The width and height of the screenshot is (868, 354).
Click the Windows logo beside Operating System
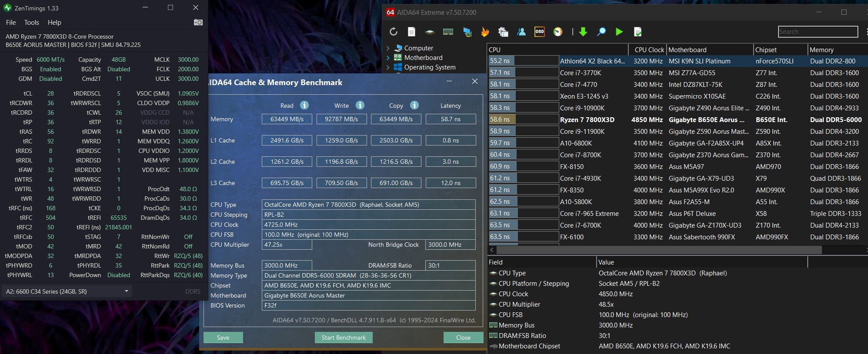coord(398,67)
